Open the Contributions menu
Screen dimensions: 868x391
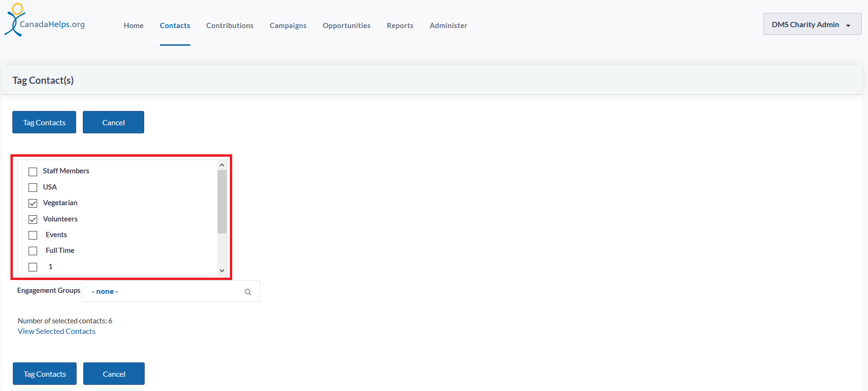tap(230, 26)
